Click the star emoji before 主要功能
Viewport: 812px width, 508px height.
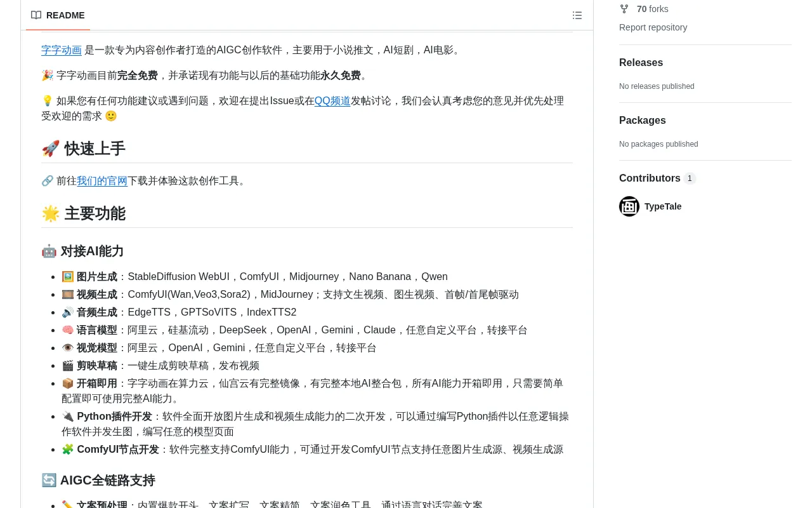coord(50,213)
